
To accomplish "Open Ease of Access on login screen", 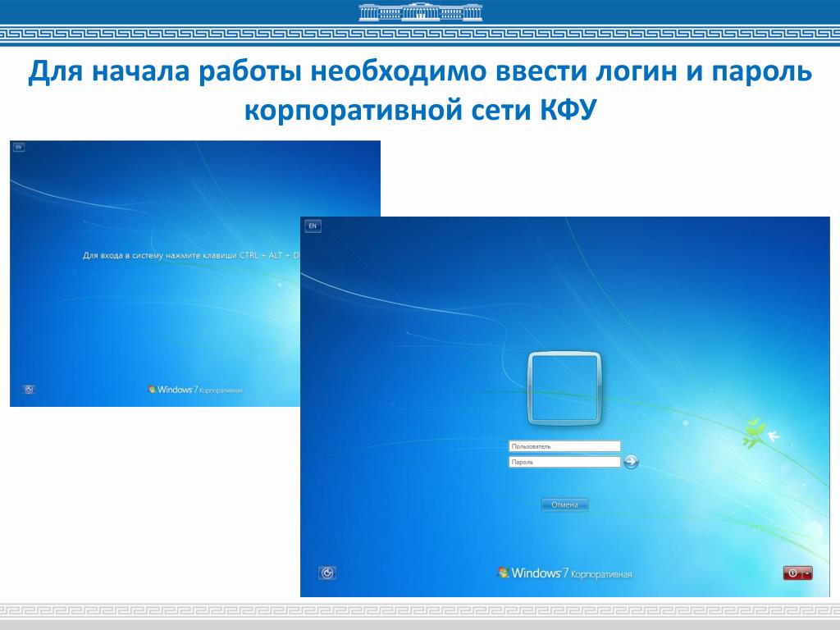I will click(x=327, y=573).
